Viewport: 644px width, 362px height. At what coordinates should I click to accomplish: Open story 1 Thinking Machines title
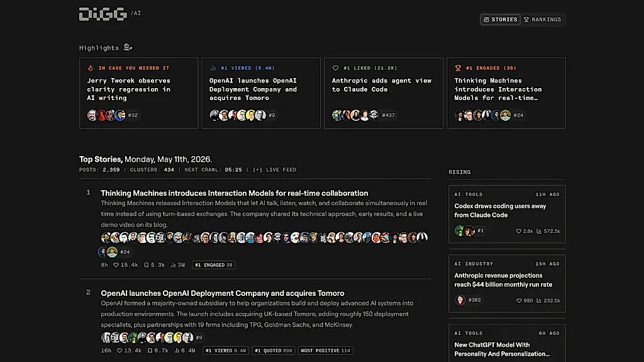[x=234, y=193]
